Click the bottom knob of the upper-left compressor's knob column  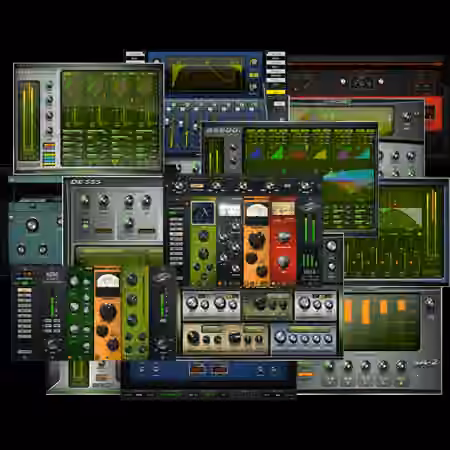pos(50,130)
